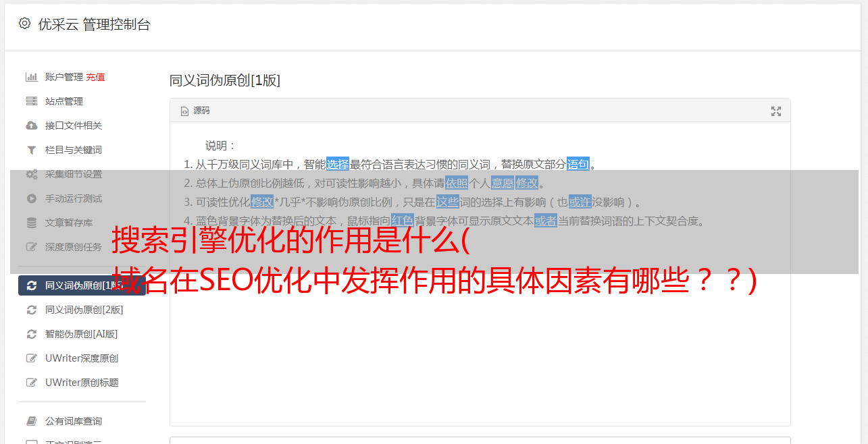Open the UWriter深度原创 menu item
Image resolution: width=868 pixels, height=444 pixels.
coord(82,358)
